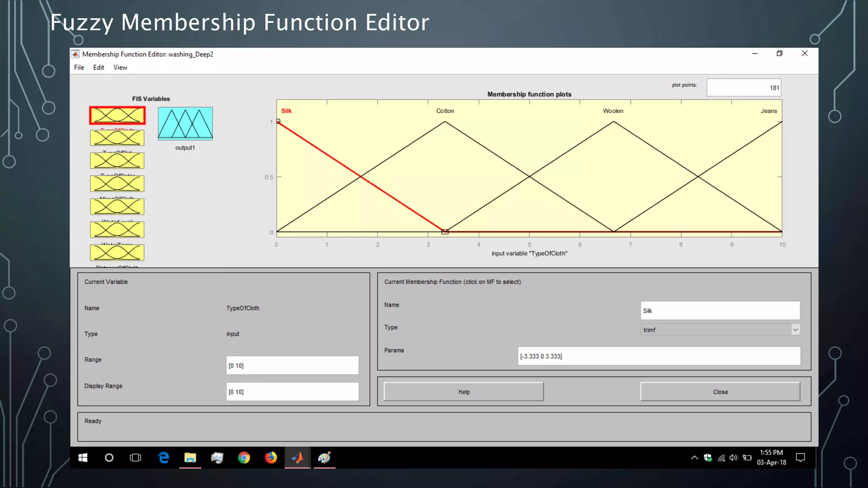Open Task View on the taskbar

point(135,457)
